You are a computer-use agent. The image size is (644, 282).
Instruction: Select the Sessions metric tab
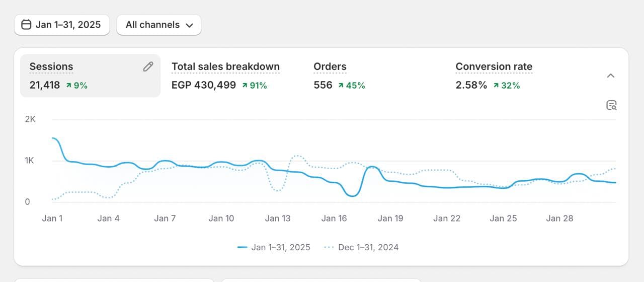51,66
